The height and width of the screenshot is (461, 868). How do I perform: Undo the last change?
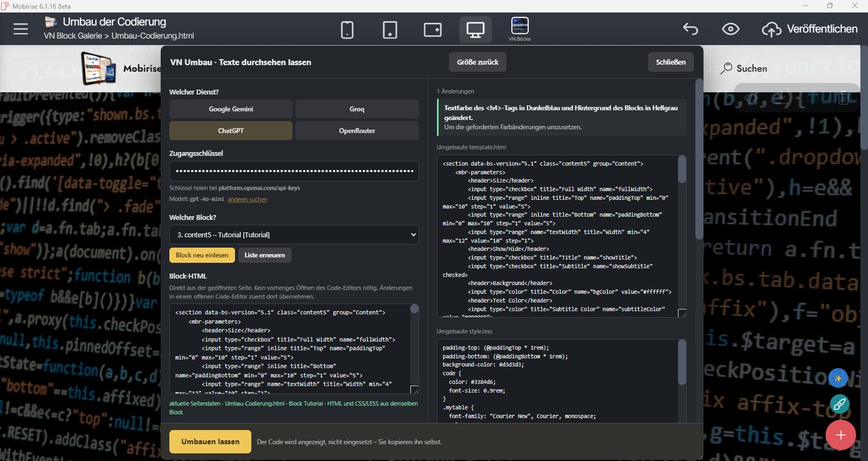(x=690, y=29)
